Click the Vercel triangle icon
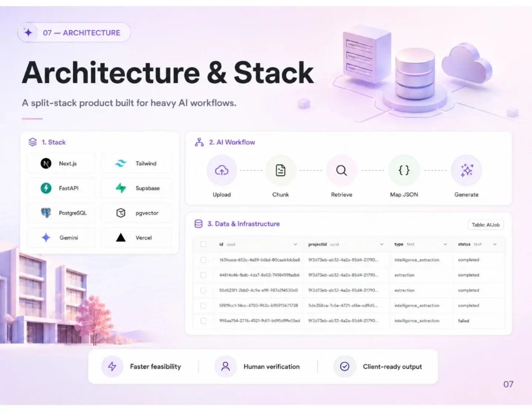 point(121,237)
